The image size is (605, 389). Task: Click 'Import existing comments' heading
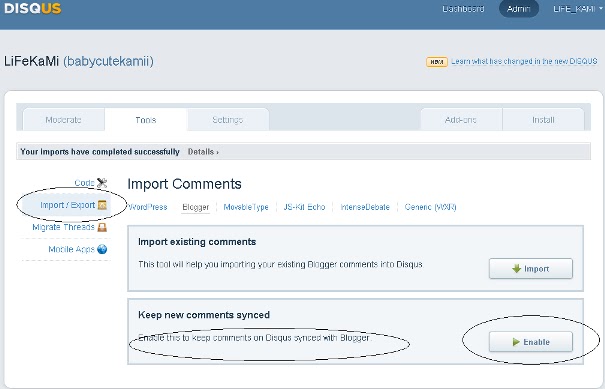[197, 242]
